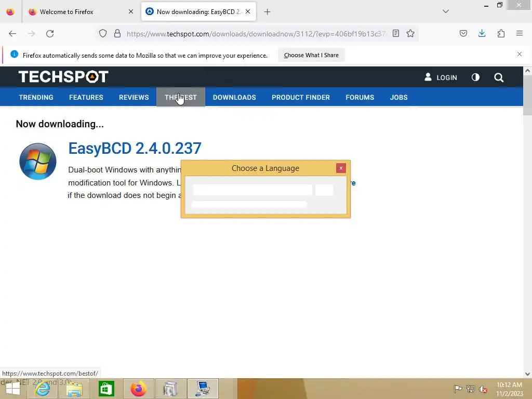Click the Firefox taskbar icon
The width and height of the screenshot is (532, 399).
tap(138, 389)
